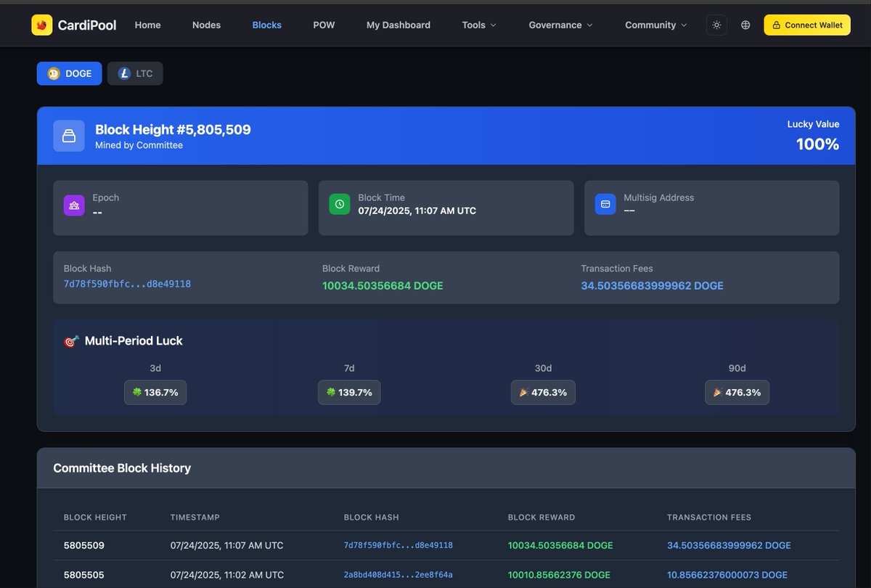871x588 pixels.
Task: Click the Epoch card
Action: pos(181,208)
